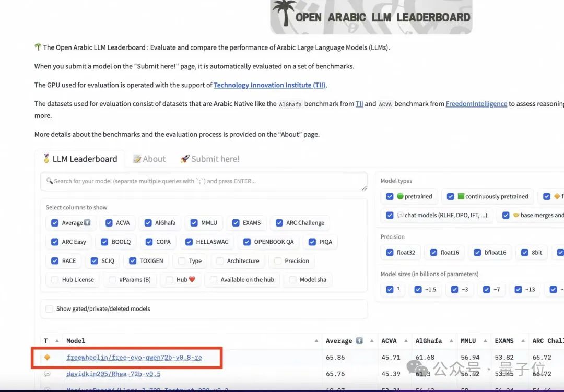564x392 pixels.
Task: Open the Technology Innovation Institute (TII) link
Action: (x=270, y=85)
